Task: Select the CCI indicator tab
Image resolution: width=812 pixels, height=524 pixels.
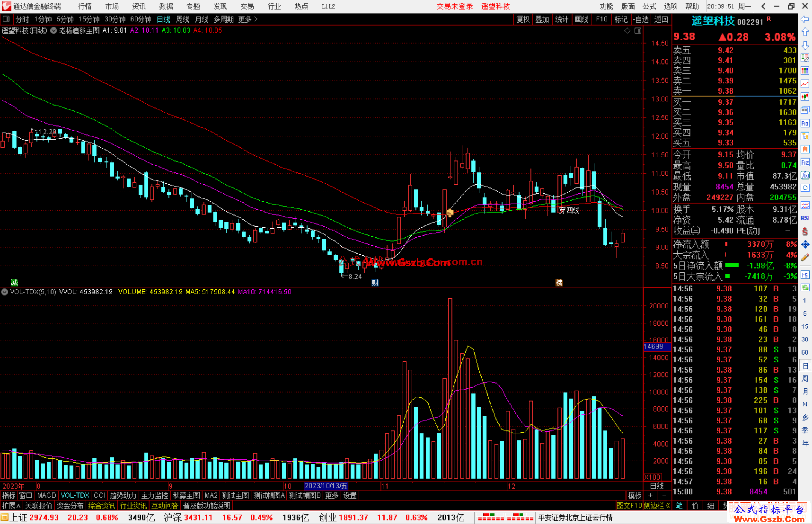Action: pos(99,495)
